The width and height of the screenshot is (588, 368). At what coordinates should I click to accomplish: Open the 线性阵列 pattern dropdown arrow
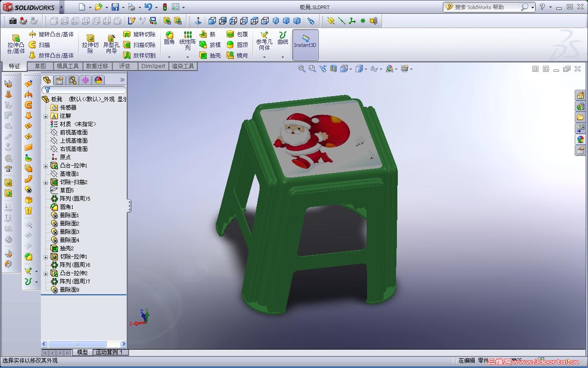[187, 57]
